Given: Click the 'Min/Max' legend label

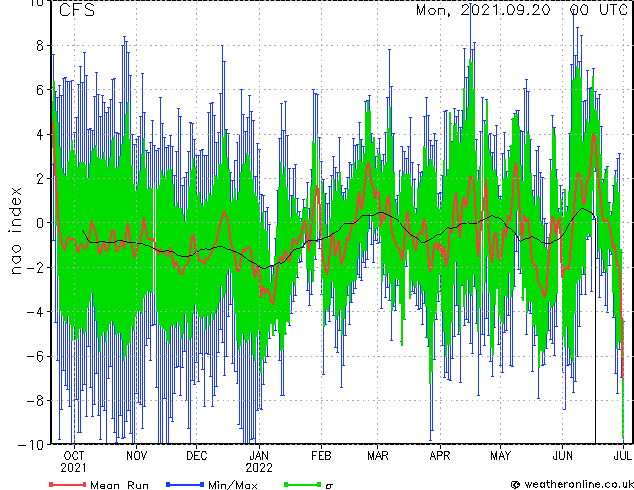Looking at the screenshot, I should tap(232, 485).
